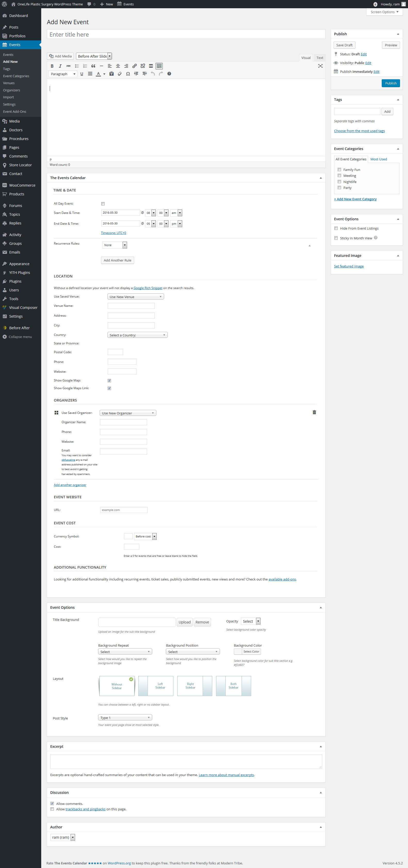Check the All Day Event checkbox
The image size is (408, 868).
103,204
